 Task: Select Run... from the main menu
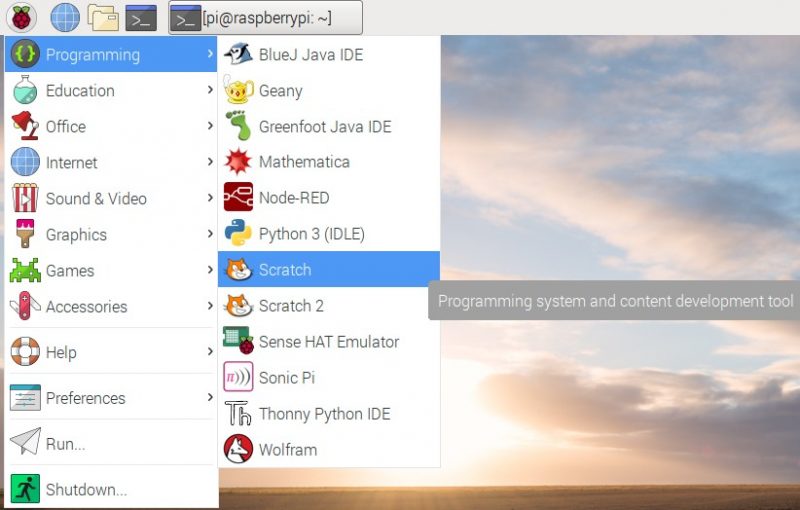coord(65,444)
